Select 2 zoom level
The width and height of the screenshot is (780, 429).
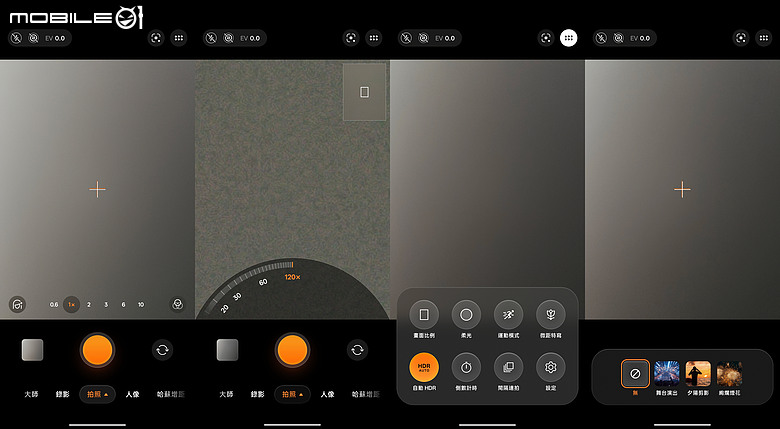tap(89, 305)
